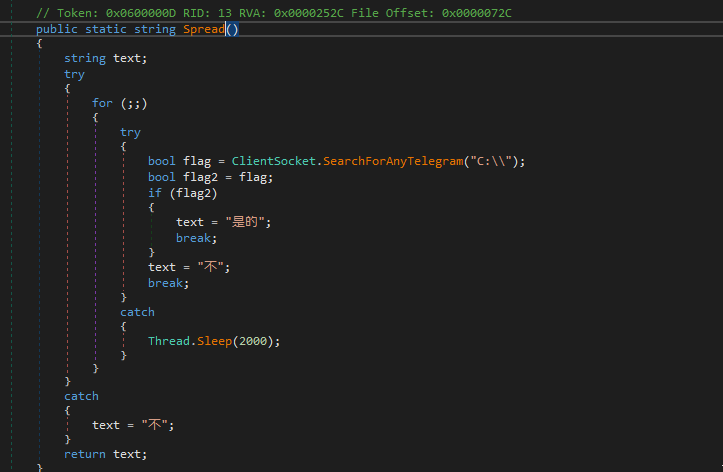The width and height of the screenshot is (723, 472).
Task: Select the 'public' keyword in the method signature
Action: [x=56, y=29]
